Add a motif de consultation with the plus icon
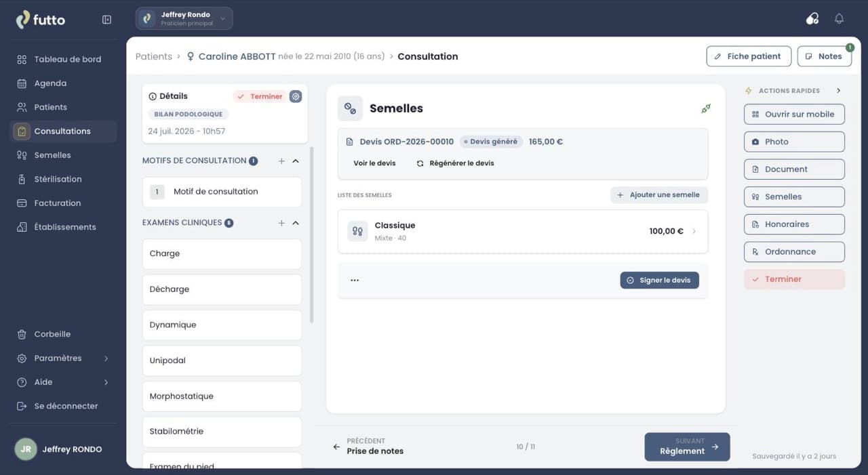The height and width of the screenshot is (475, 868). pos(281,161)
